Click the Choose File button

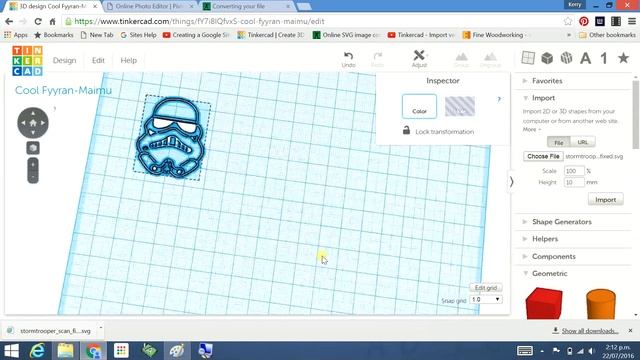point(543,156)
